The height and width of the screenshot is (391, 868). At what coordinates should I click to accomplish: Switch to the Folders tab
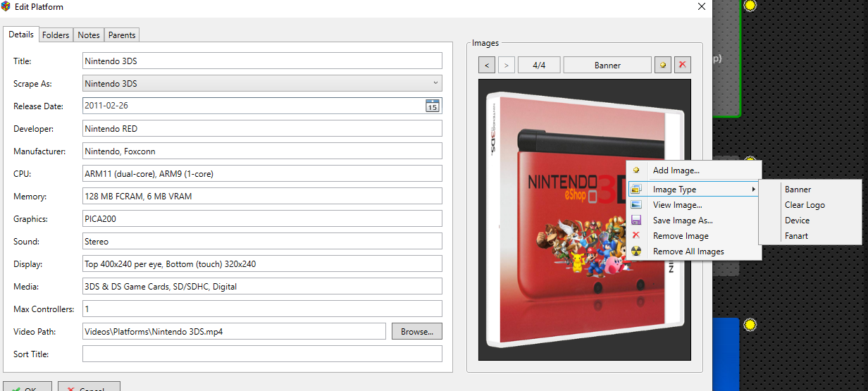tap(56, 35)
